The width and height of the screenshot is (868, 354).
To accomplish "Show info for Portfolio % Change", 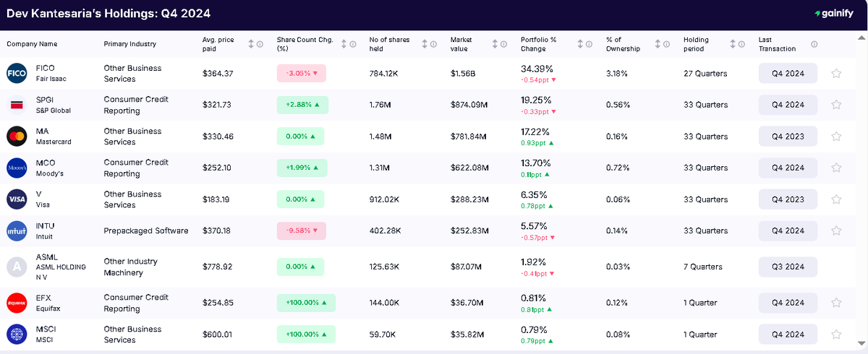I will tap(590, 44).
